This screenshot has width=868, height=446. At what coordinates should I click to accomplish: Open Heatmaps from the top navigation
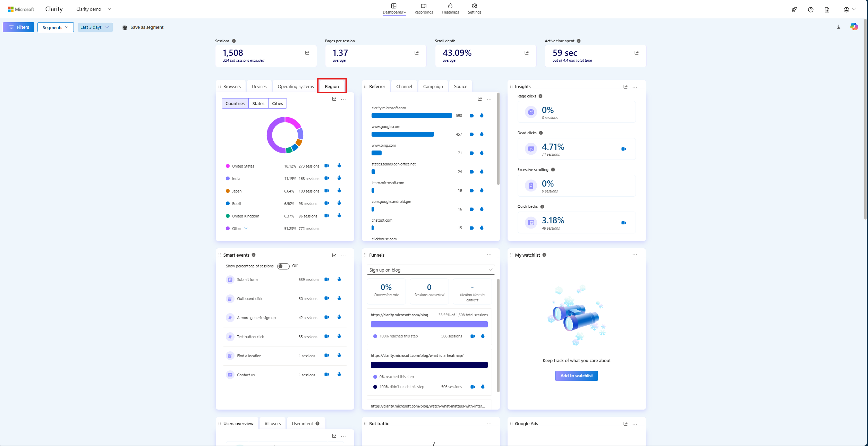[x=450, y=9]
